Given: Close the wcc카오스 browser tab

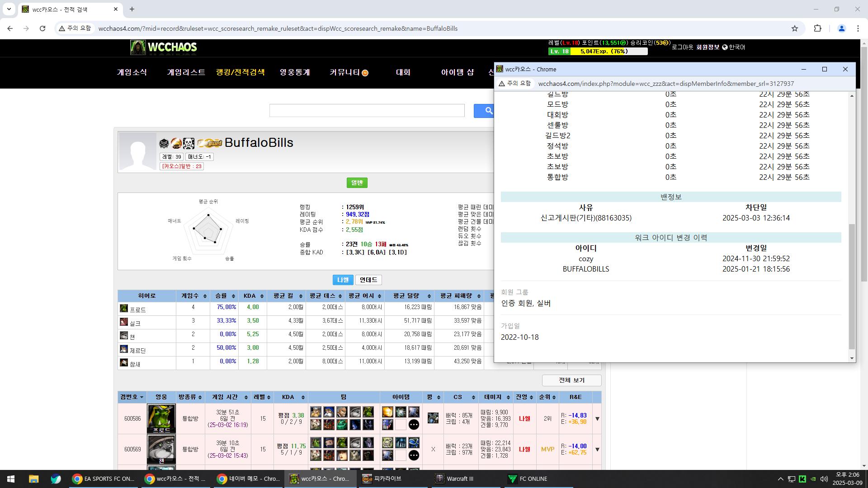Looking at the screenshot, I should pos(116,9).
